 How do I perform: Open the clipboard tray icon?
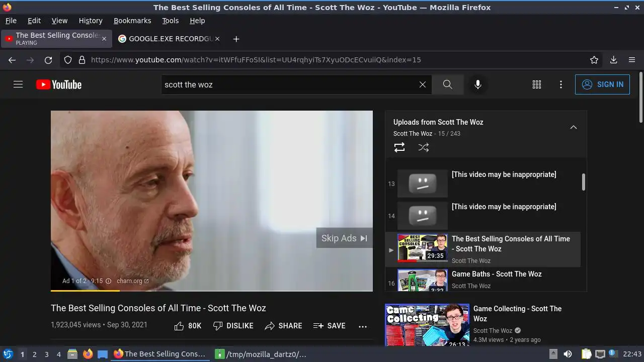tap(586, 354)
